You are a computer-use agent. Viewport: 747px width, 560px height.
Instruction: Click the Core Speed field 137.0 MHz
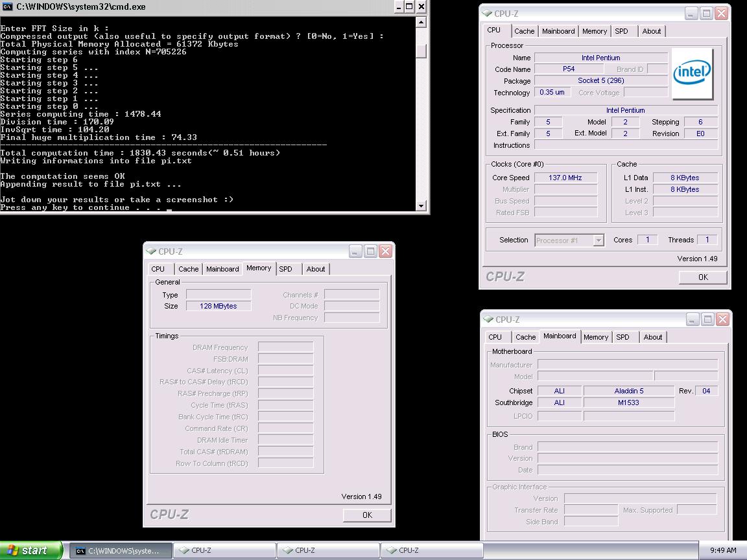(x=565, y=178)
